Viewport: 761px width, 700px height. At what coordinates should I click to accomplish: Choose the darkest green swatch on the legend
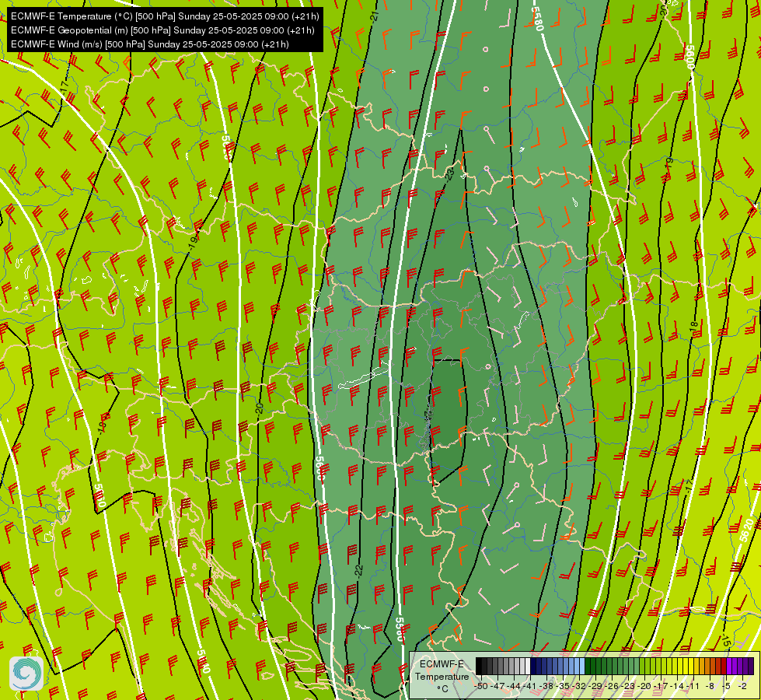click(588, 666)
